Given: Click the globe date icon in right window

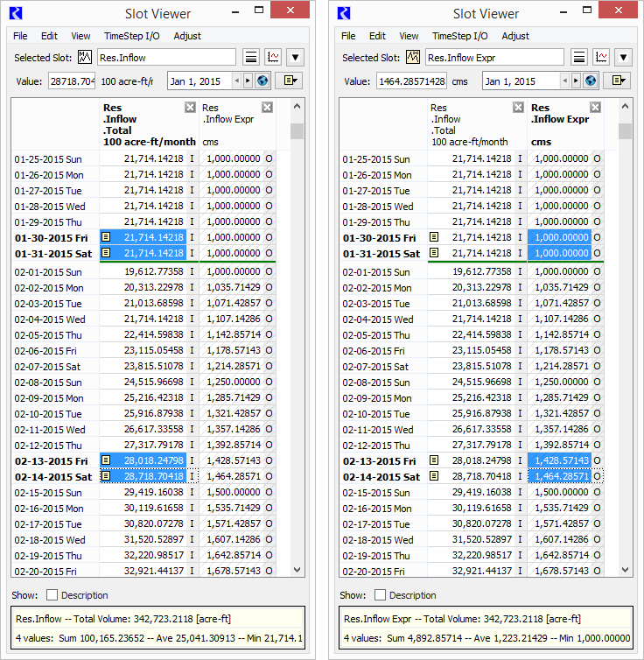Looking at the screenshot, I should [591, 81].
